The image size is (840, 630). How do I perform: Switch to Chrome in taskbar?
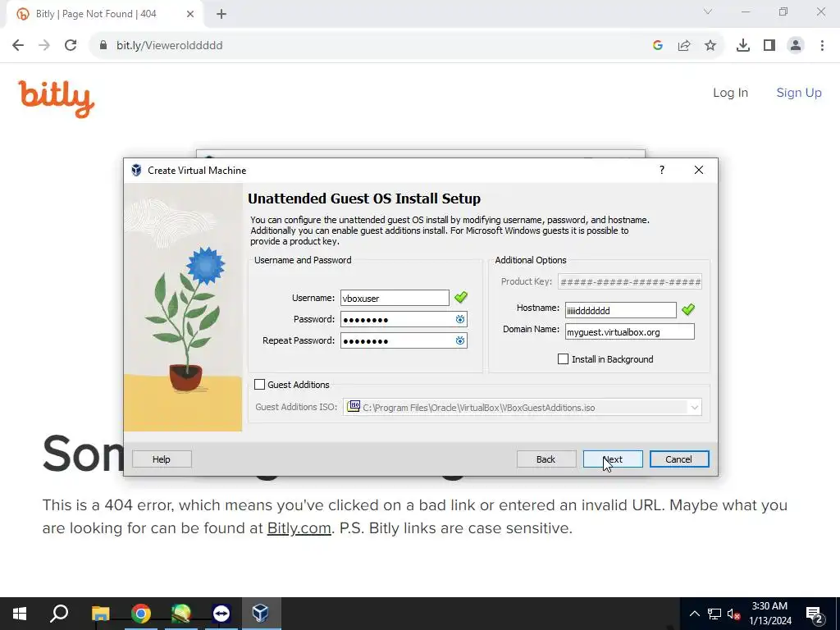pos(141,614)
